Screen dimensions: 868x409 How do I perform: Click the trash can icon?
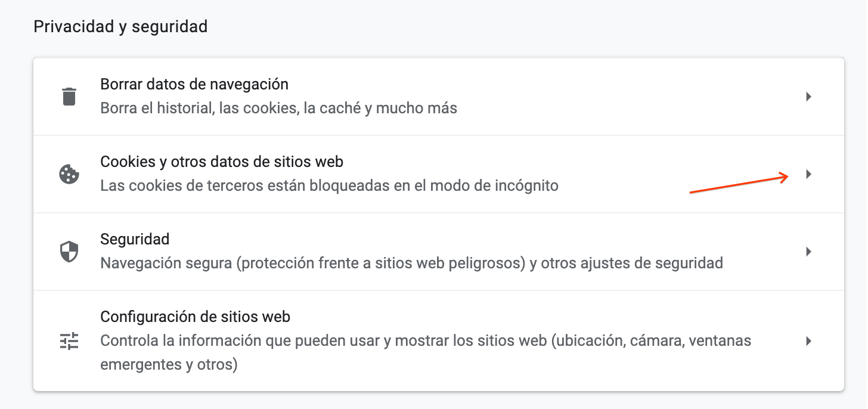pos(69,96)
